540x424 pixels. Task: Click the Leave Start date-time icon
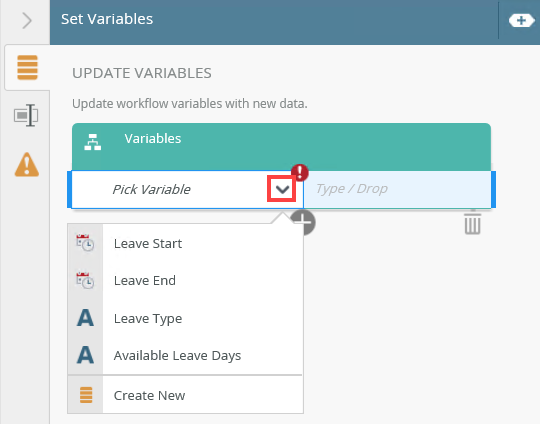tap(85, 243)
